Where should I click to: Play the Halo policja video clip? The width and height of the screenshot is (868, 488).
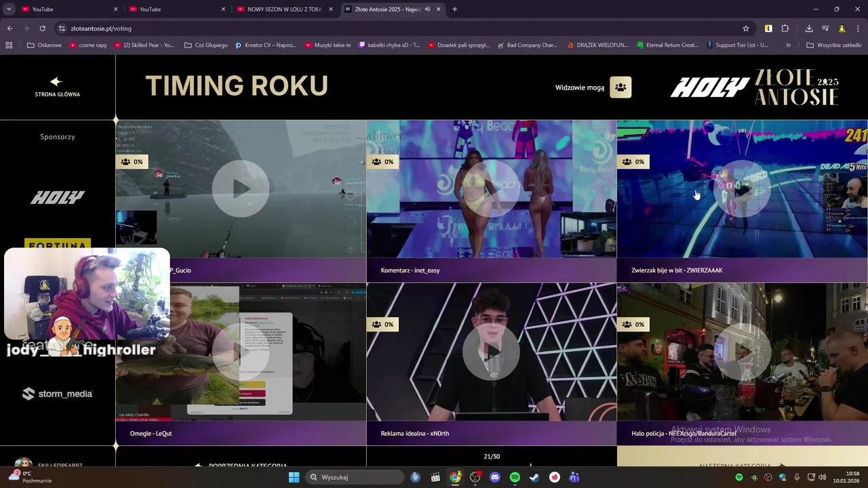click(742, 352)
